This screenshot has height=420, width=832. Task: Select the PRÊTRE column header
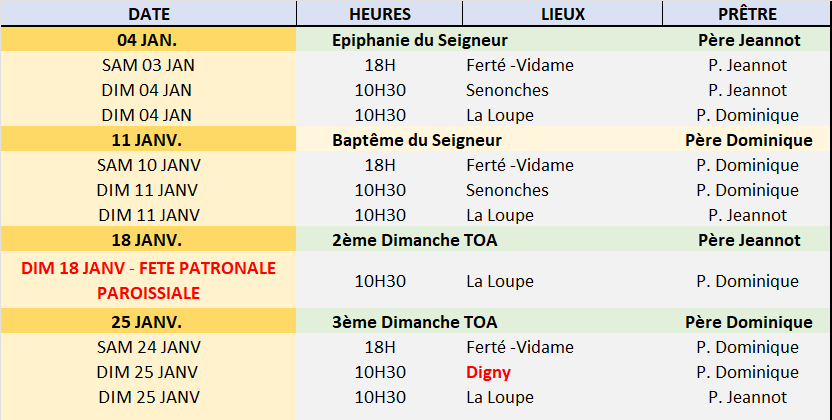pos(748,14)
